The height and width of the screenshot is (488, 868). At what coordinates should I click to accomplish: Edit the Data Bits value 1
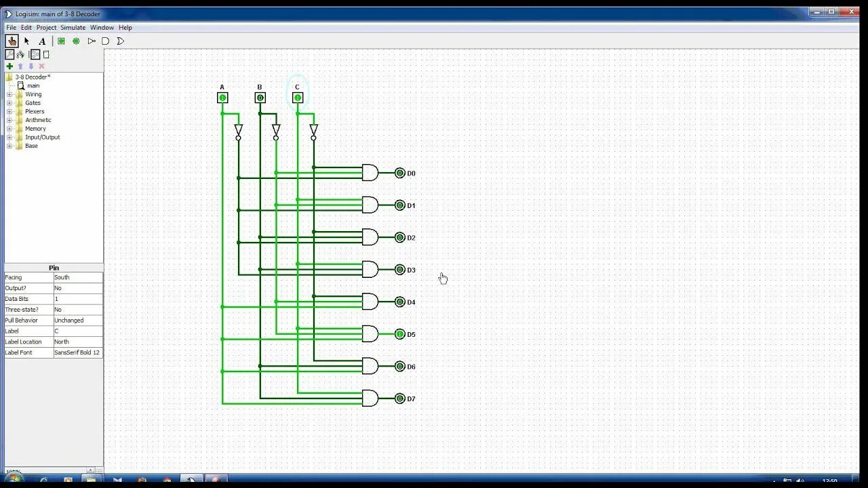point(78,299)
